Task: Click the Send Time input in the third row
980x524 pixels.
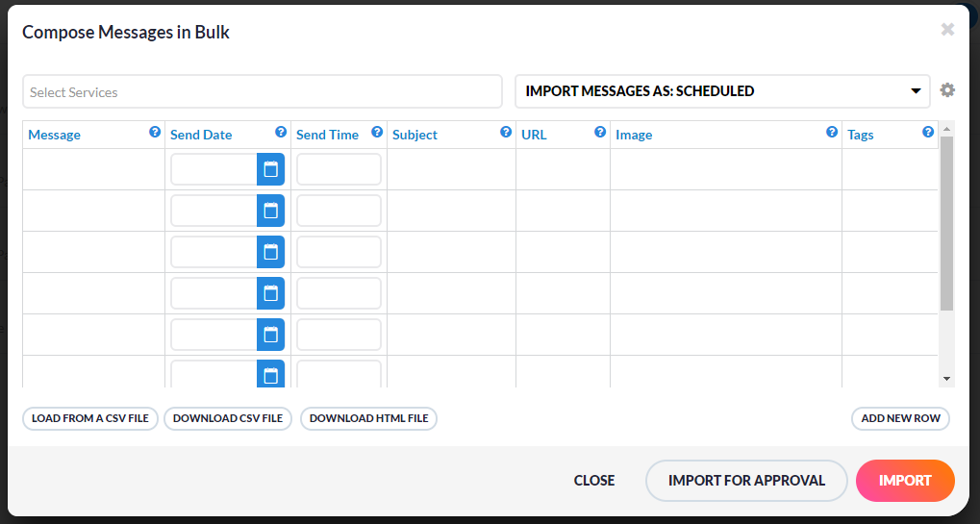Action: point(339,252)
